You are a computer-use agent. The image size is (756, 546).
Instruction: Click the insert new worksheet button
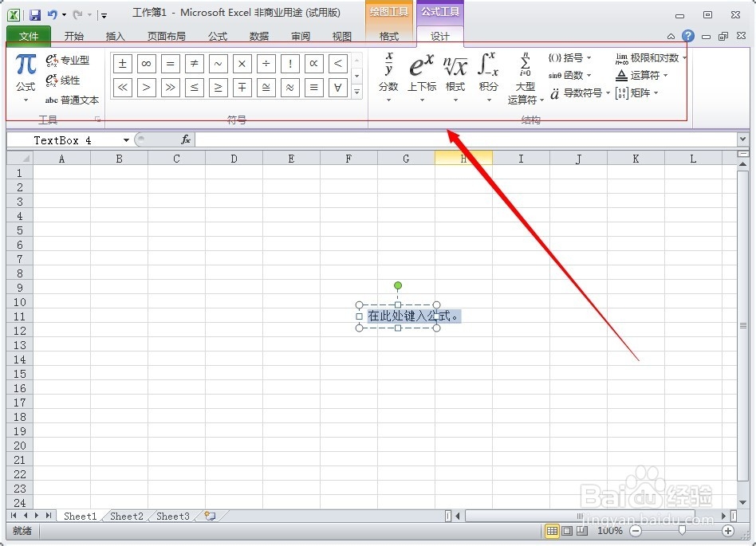coord(210,517)
